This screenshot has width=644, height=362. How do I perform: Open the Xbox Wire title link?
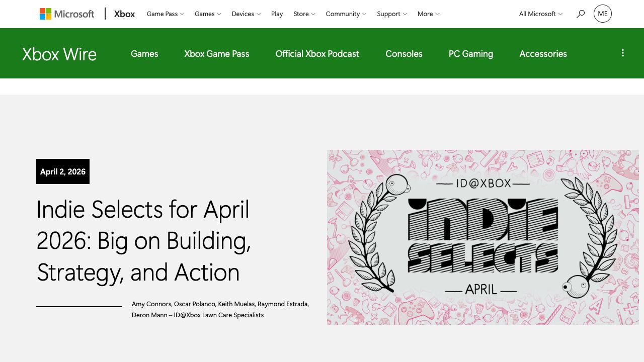(x=59, y=54)
